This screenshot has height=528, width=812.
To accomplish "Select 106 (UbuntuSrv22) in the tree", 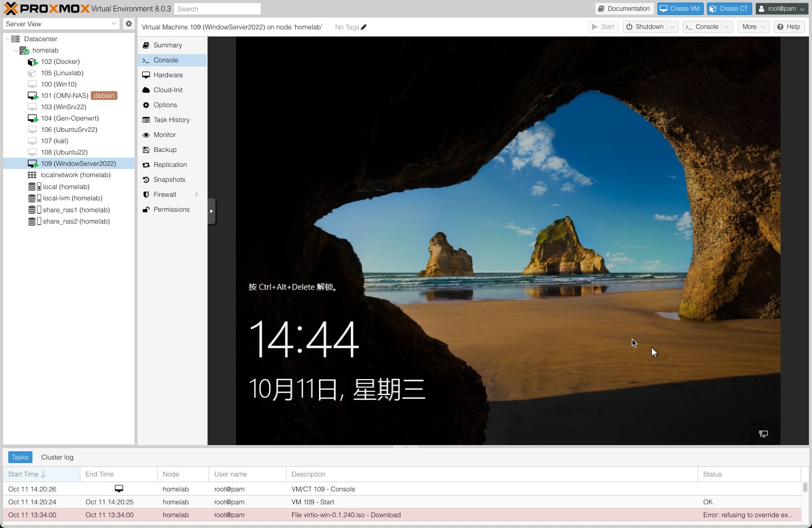I will [69, 130].
